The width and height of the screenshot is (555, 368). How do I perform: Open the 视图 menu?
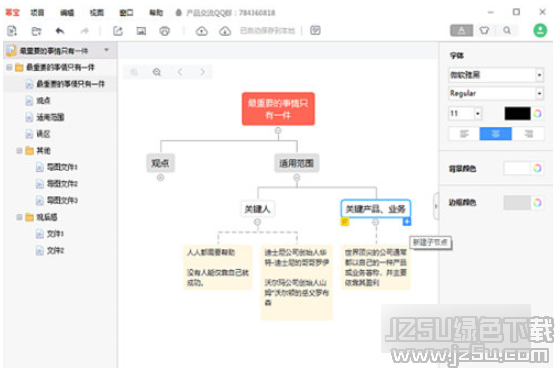[x=97, y=13]
